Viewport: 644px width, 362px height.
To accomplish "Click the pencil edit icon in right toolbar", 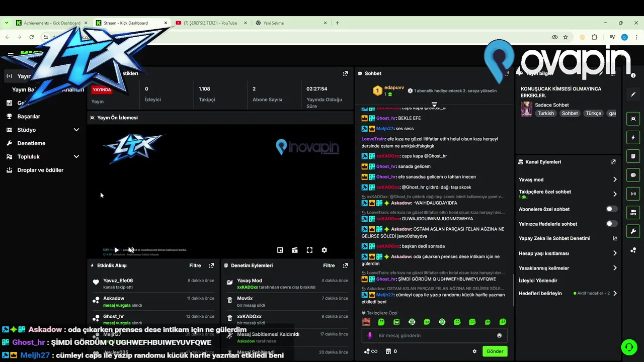I will pos(633,94).
